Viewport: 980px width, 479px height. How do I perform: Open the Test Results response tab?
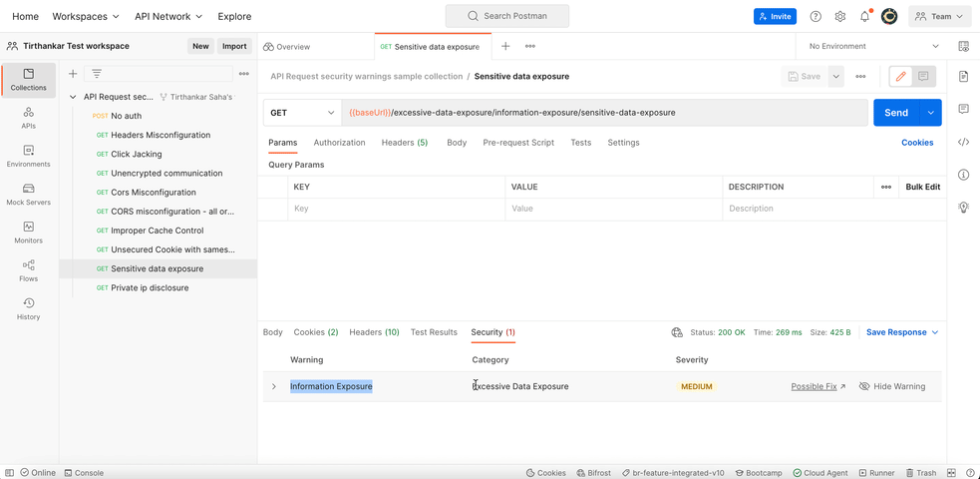[434, 332]
